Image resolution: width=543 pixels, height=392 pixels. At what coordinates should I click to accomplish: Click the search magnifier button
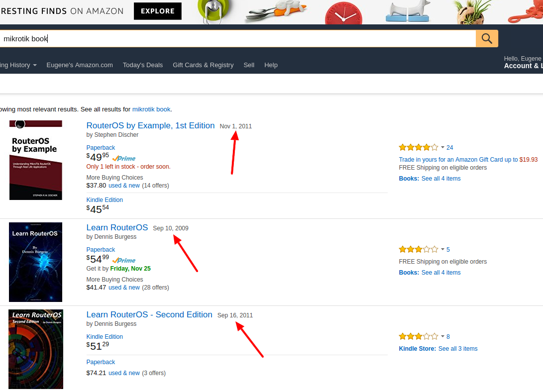coord(487,39)
